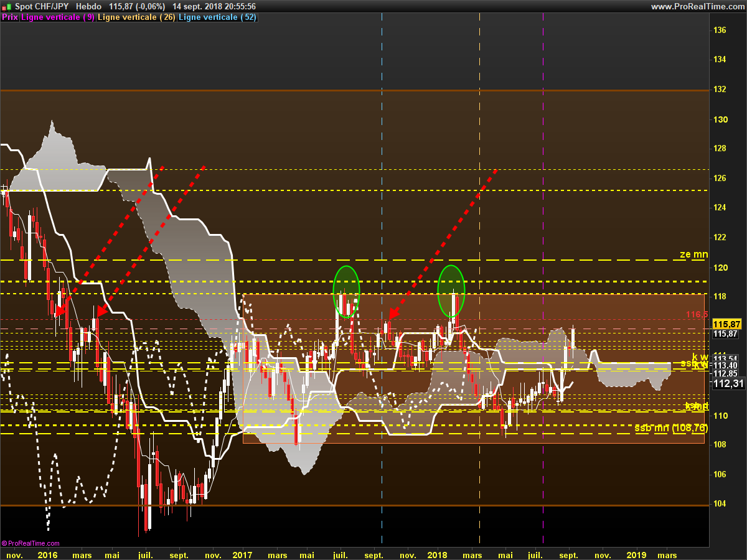Image resolution: width=747 pixels, height=560 pixels.
Task: Click the candlestick icon beside Spot CHF/JPY
Action: [x=7, y=6]
